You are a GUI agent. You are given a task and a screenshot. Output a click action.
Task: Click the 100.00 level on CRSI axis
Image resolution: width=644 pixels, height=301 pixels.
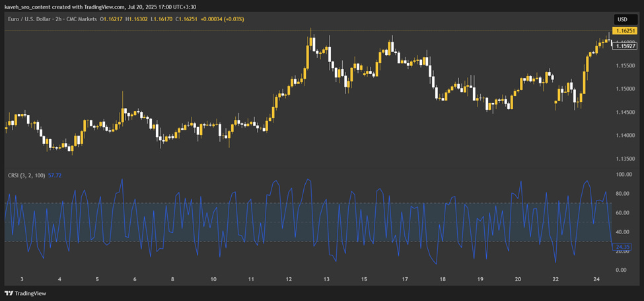pyautogui.click(x=623, y=175)
